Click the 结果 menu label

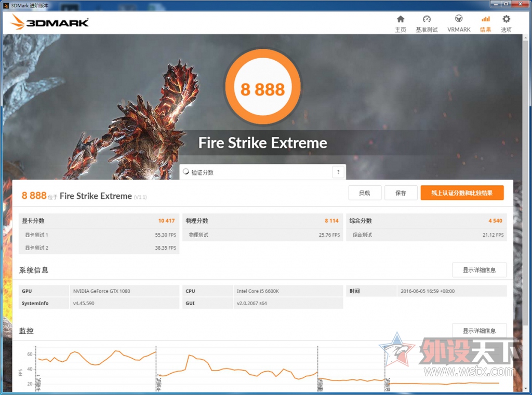point(486,30)
